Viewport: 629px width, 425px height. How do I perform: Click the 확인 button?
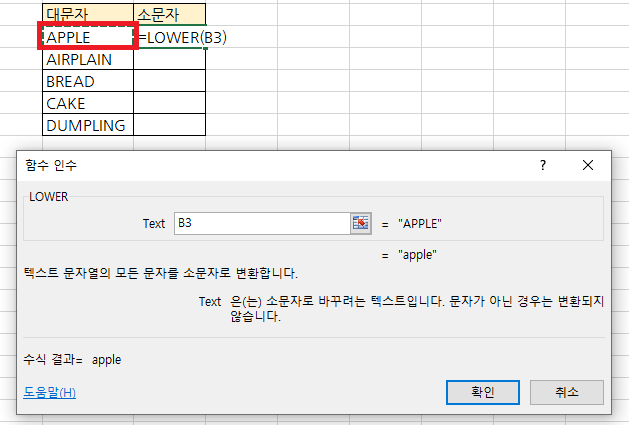(x=483, y=392)
